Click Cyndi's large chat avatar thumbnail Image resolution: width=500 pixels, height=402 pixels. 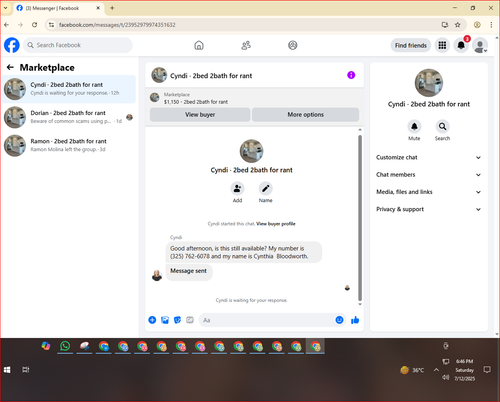coord(251,151)
